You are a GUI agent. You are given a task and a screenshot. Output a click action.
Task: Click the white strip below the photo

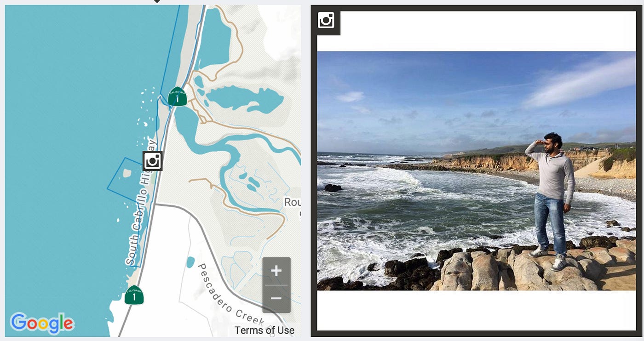point(476,310)
